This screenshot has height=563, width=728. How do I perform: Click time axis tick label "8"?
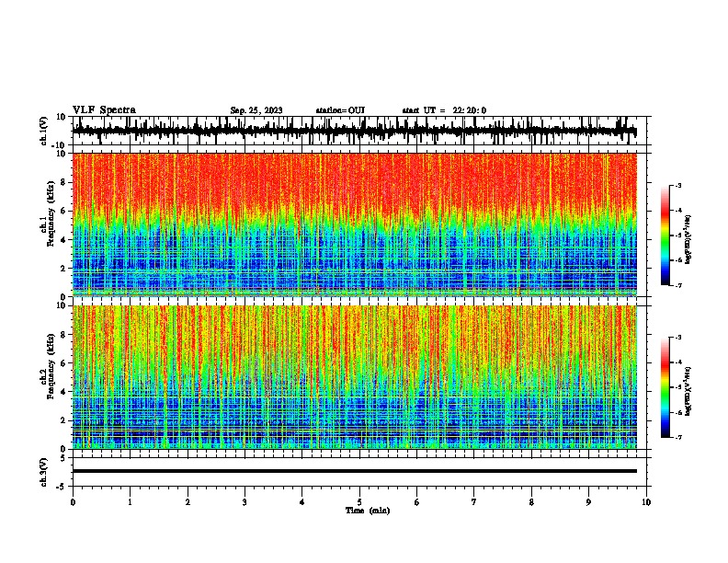[x=531, y=502]
